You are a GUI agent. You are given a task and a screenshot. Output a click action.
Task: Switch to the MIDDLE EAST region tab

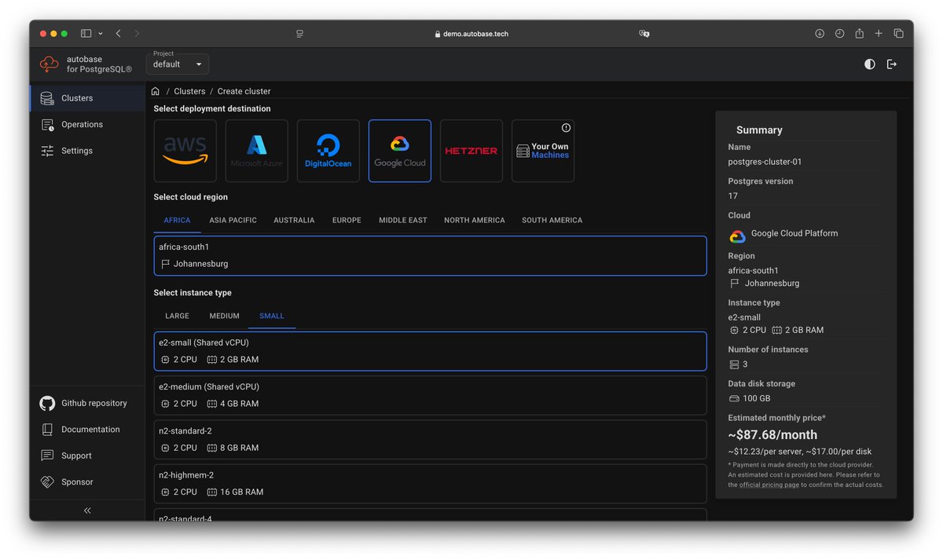[403, 220]
